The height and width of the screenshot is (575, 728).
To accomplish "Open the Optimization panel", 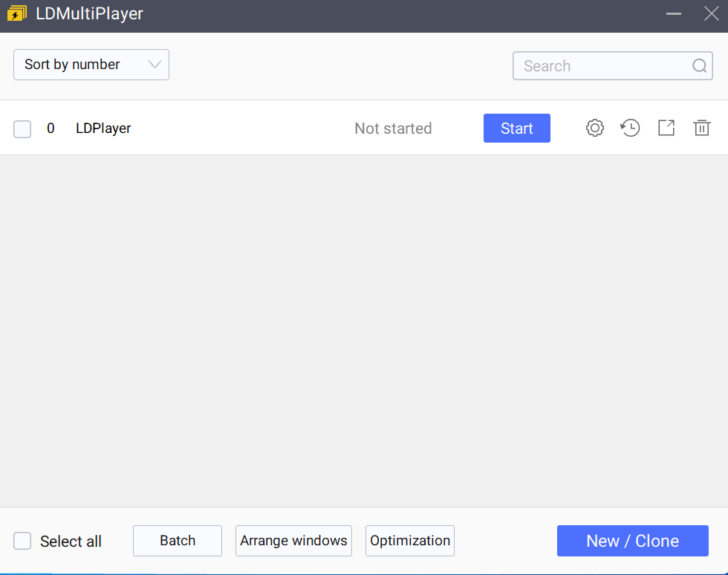I will click(409, 541).
